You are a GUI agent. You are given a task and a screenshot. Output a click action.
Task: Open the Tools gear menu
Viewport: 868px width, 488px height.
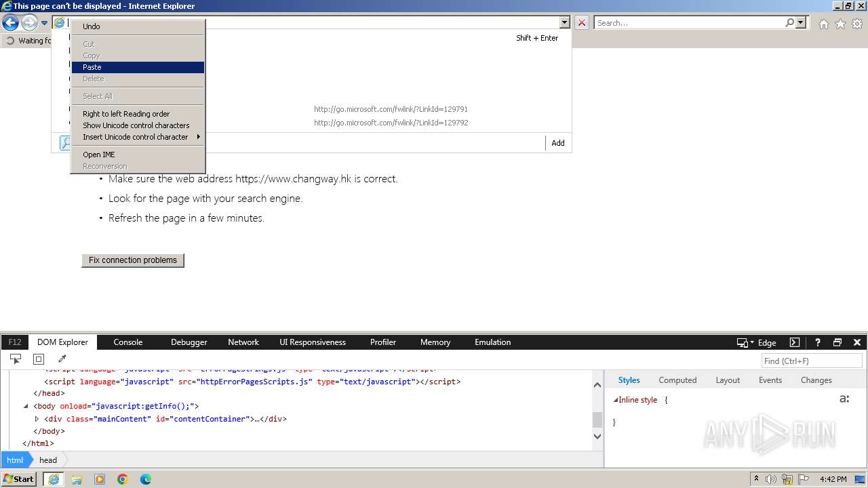tap(857, 24)
